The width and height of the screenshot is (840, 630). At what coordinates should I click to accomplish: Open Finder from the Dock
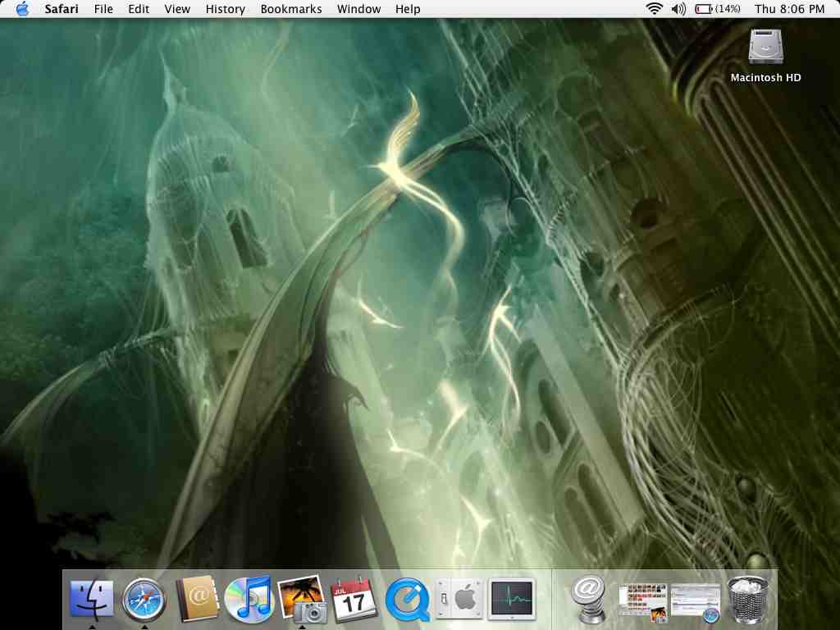tap(92, 599)
